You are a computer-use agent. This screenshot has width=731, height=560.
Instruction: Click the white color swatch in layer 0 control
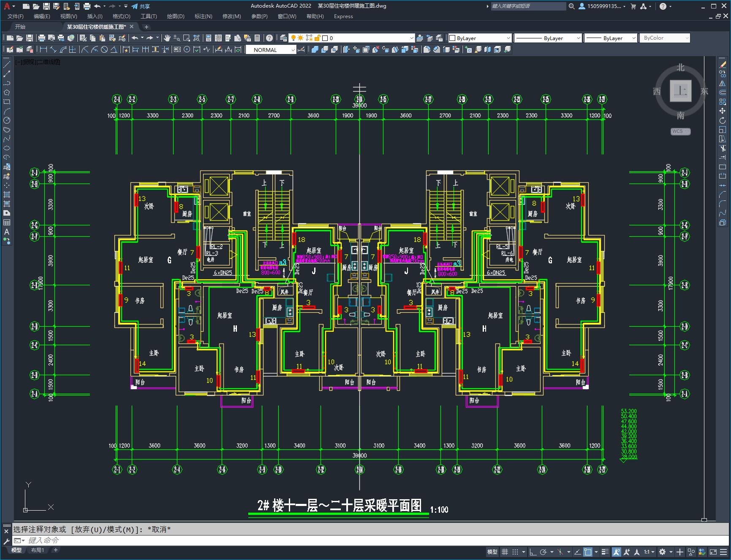(x=325, y=38)
